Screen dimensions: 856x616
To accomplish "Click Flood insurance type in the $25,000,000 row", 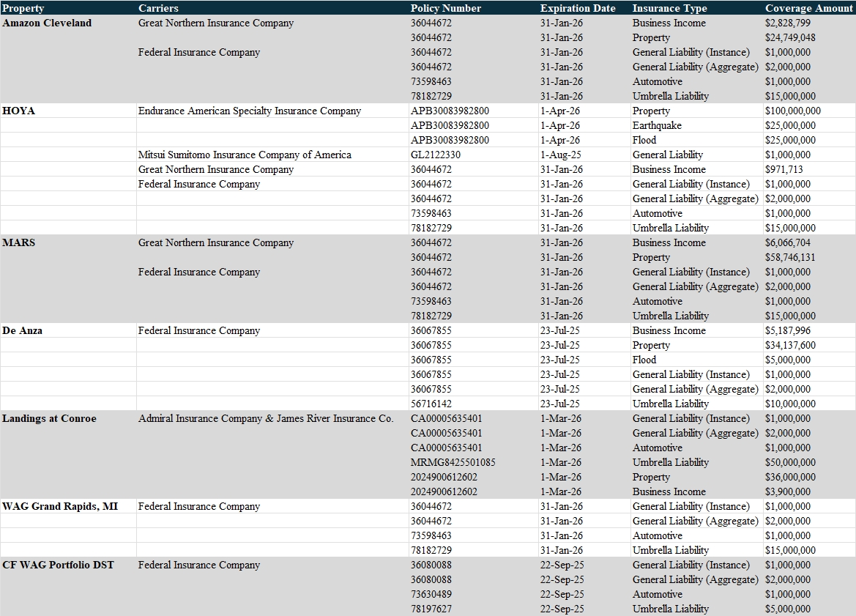I will (644, 140).
